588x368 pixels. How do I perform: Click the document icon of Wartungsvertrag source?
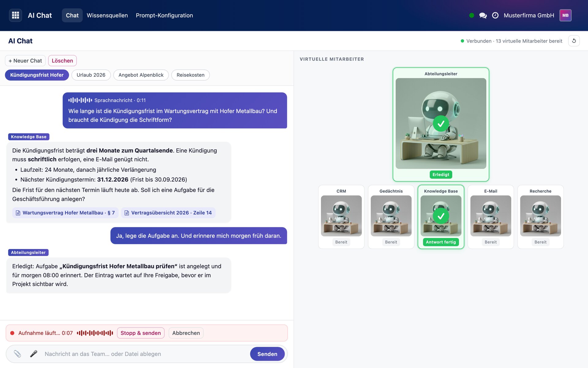[x=18, y=213]
